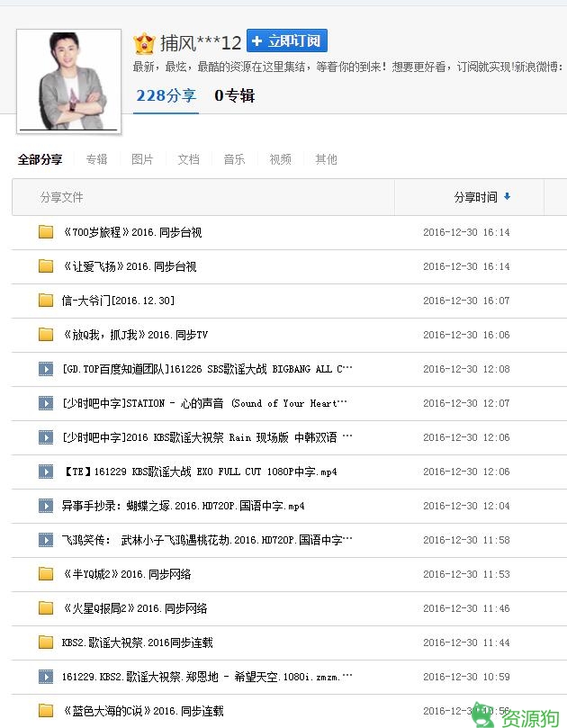Image resolution: width=567 pixels, height=728 pixels.
Task: Open 《蓝色大海的C说》2016.同步连载 folder
Action: (x=143, y=711)
